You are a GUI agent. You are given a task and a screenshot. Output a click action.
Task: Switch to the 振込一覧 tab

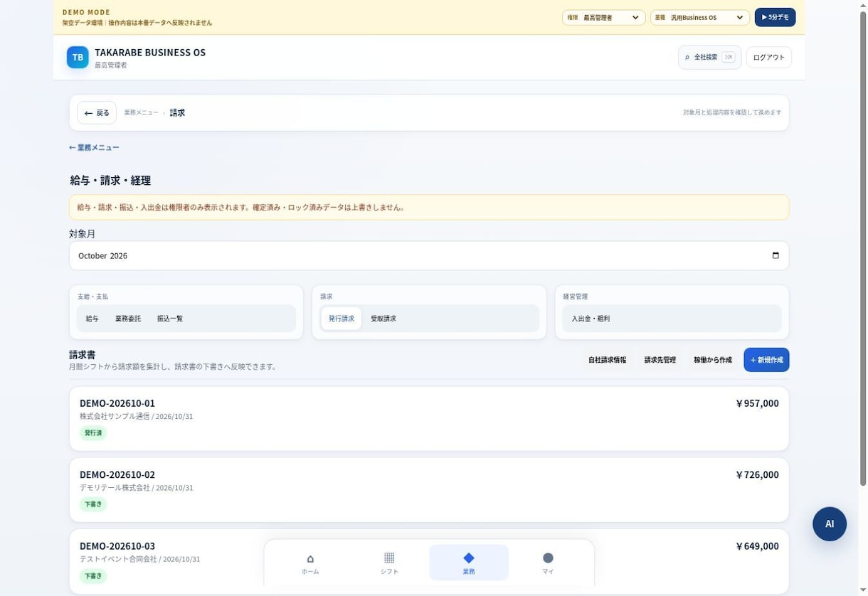tap(170, 319)
